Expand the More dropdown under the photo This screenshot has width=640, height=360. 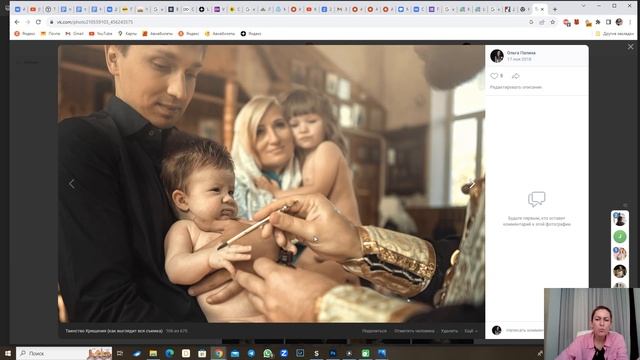471,331
